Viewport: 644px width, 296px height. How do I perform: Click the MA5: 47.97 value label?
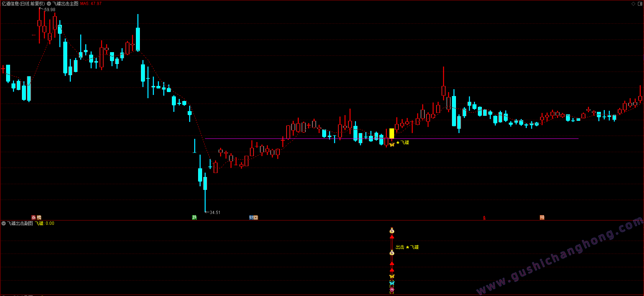[91, 4]
